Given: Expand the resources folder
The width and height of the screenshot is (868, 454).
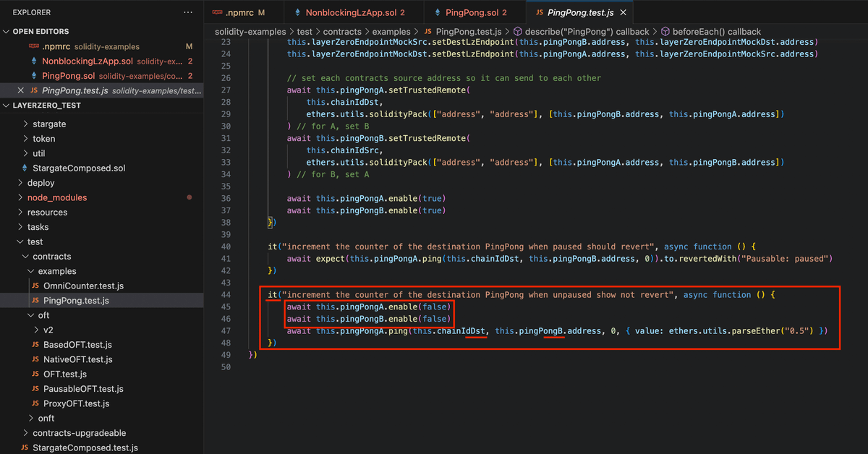Looking at the screenshot, I should pyautogui.click(x=47, y=213).
